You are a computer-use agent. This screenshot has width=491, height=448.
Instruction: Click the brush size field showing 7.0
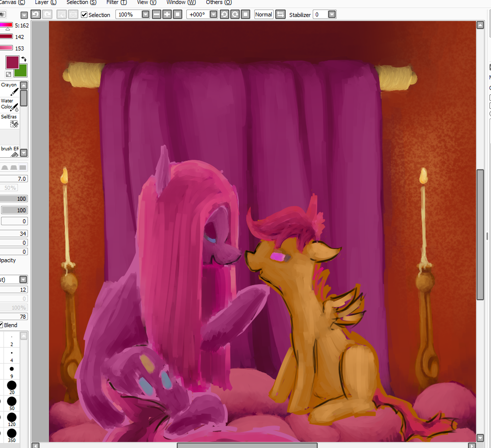(14, 179)
